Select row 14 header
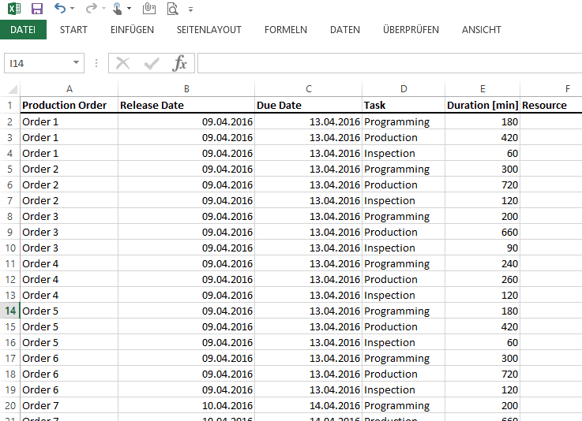 pos(10,311)
